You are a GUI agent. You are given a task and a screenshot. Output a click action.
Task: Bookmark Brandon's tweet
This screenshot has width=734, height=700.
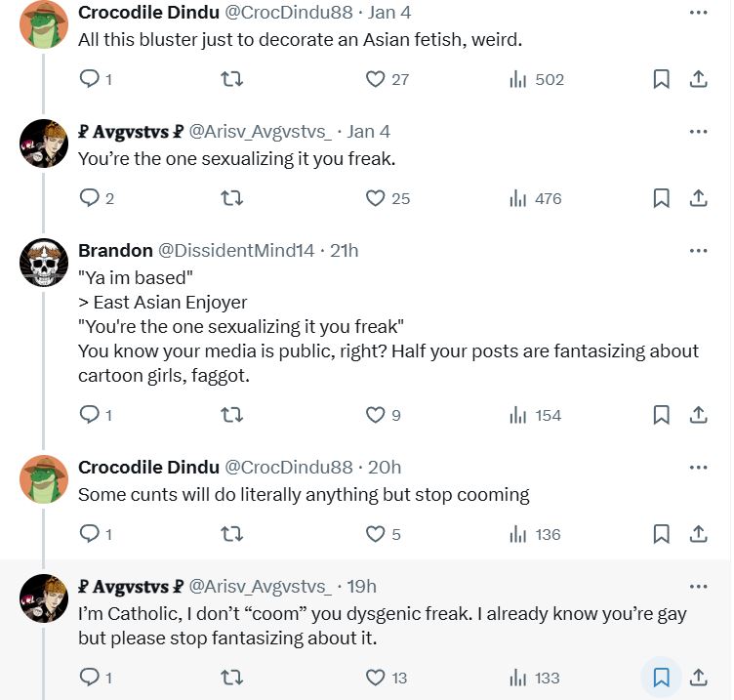point(661,415)
